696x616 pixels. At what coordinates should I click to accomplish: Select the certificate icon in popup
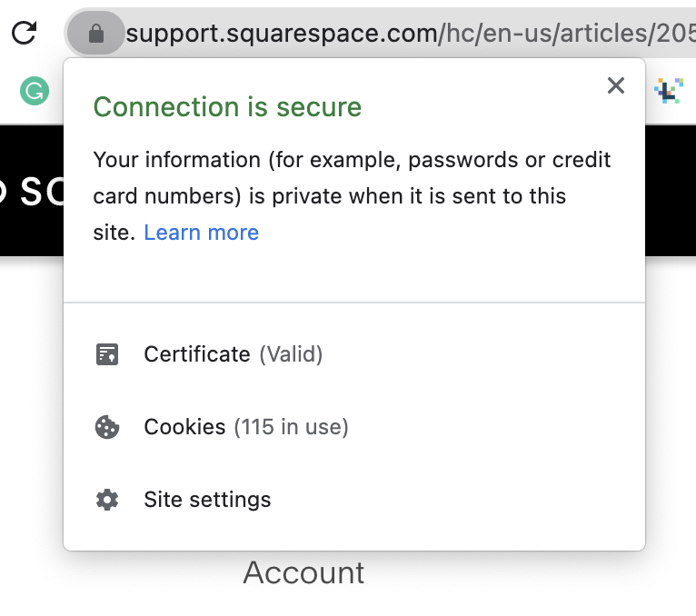(x=107, y=354)
